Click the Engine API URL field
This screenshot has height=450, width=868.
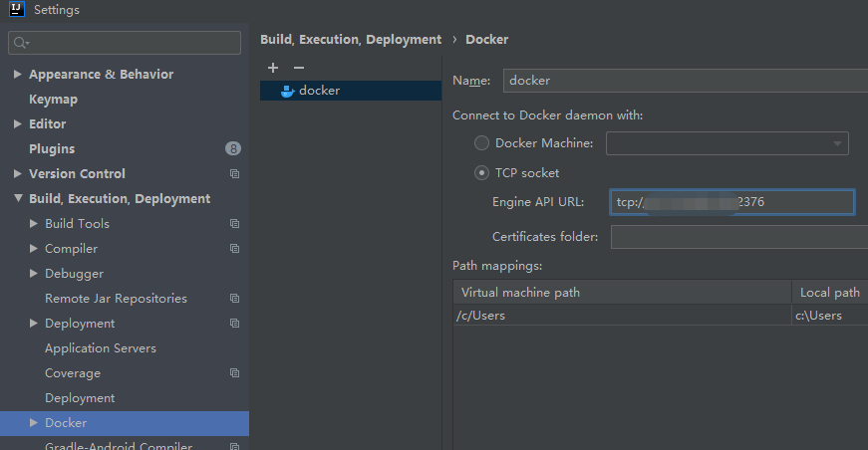(x=732, y=202)
